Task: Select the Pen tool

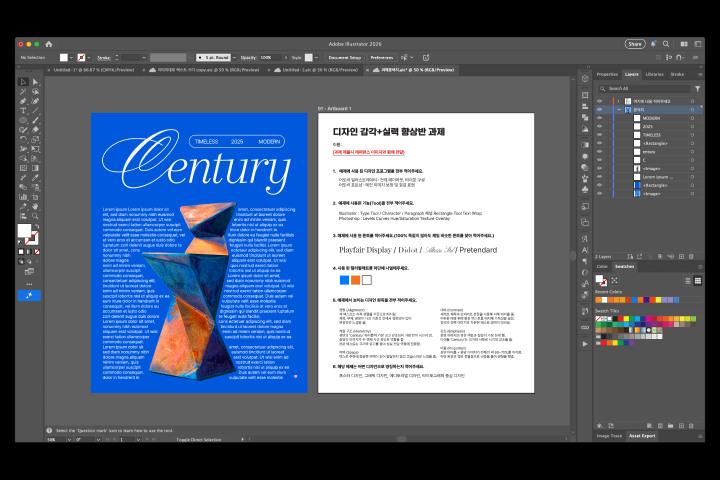Action: [23, 101]
